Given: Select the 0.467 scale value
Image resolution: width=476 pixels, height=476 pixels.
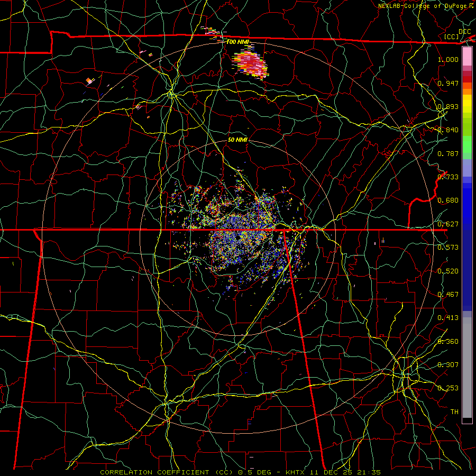Looking at the screenshot, I should [x=448, y=295].
